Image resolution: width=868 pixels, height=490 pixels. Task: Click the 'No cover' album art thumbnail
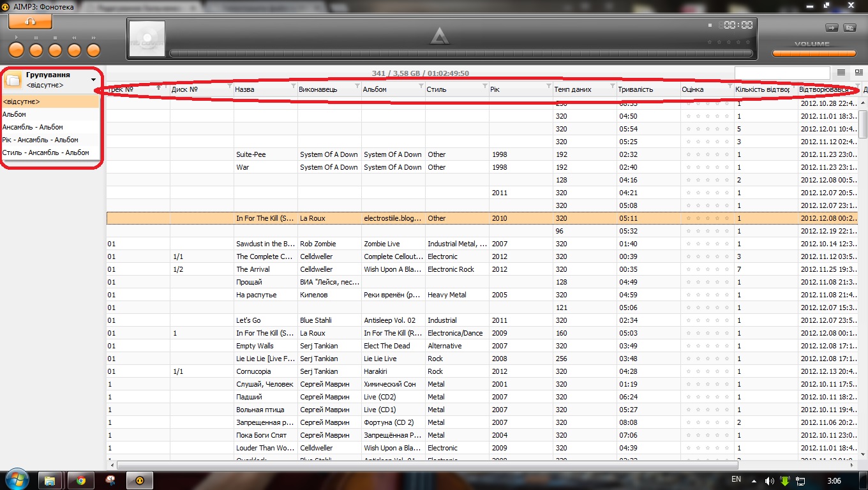point(147,39)
